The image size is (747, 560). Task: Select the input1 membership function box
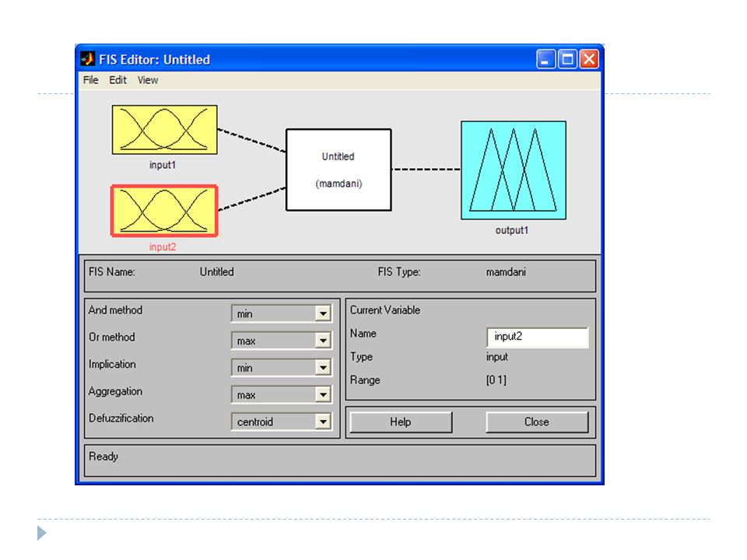pyautogui.click(x=164, y=130)
